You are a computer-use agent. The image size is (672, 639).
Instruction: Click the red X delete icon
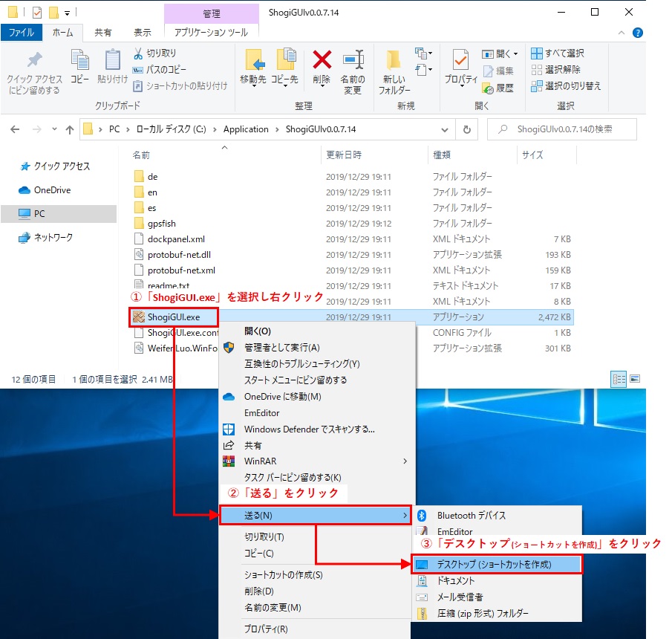(322, 60)
